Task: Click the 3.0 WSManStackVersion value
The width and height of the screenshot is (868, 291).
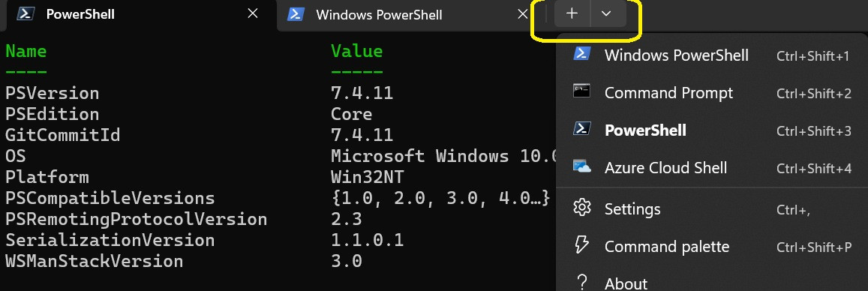Action: [347, 261]
